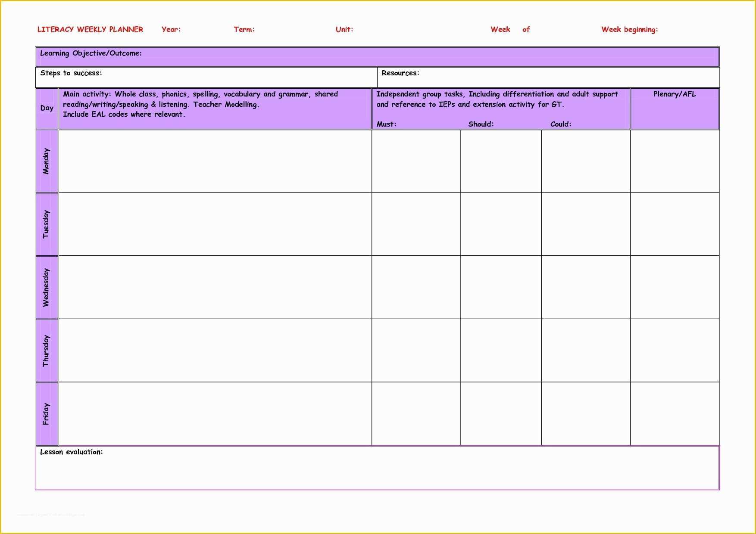Click Tuesday's Must cell
This screenshot has height=534, width=756.
tap(416, 224)
